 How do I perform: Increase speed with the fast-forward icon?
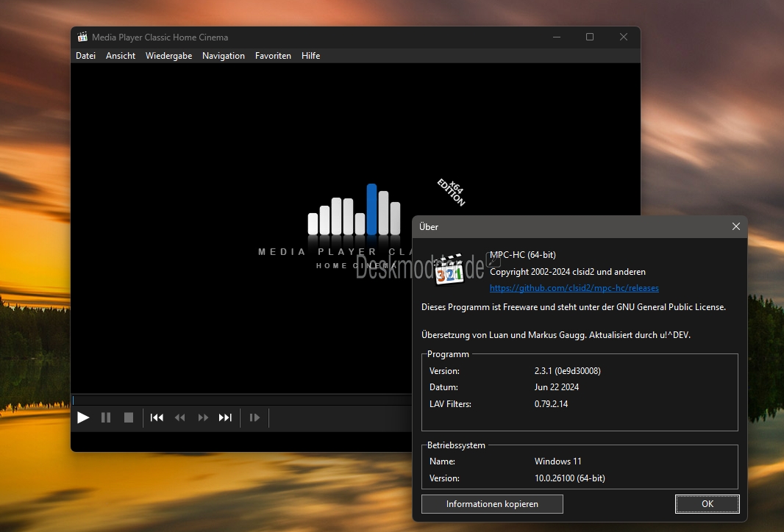coord(202,417)
